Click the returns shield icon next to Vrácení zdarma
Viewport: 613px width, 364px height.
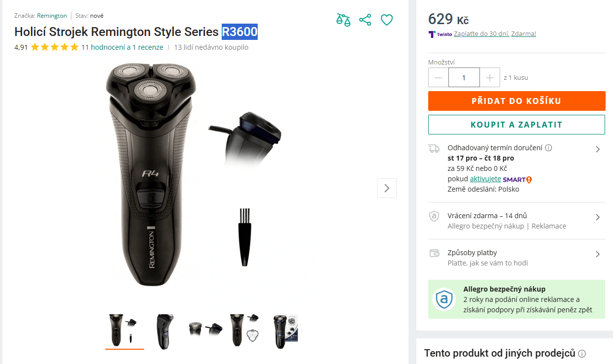(434, 215)
